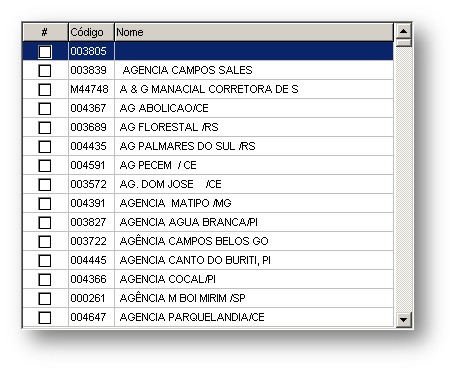Select the AG. DOM JOSE /CE row

point(208,184)
